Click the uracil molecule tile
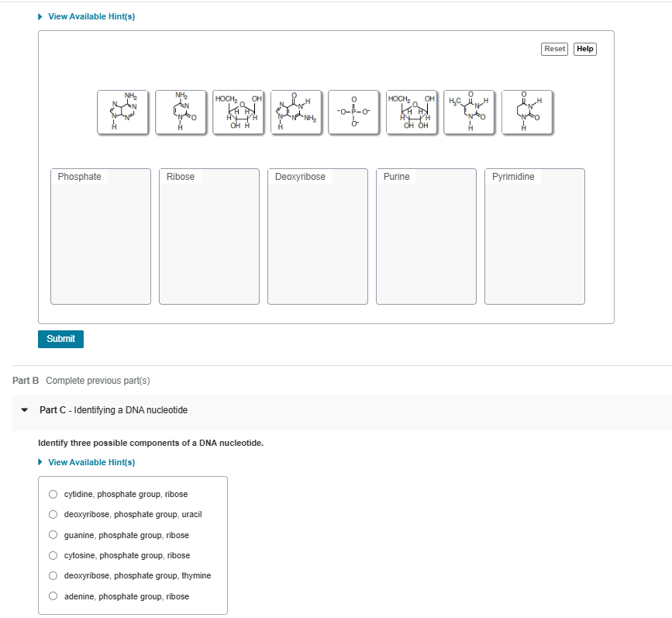 tap(527, 112)
